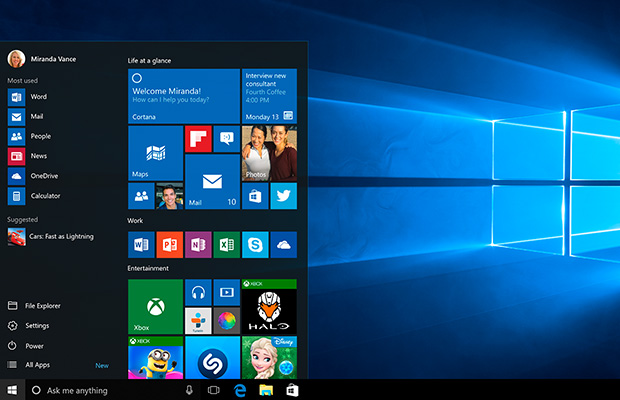
Task: Open the Groove Music headphones tile
Action: tap(198, 292)
